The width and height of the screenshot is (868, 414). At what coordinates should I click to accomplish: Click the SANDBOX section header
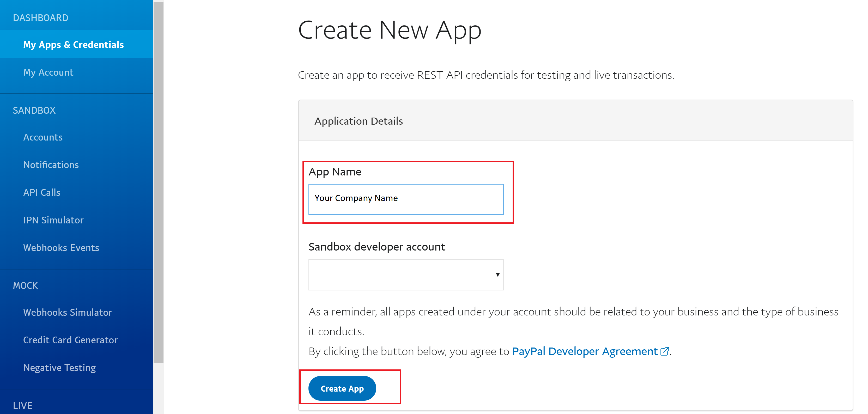[34, 110]
